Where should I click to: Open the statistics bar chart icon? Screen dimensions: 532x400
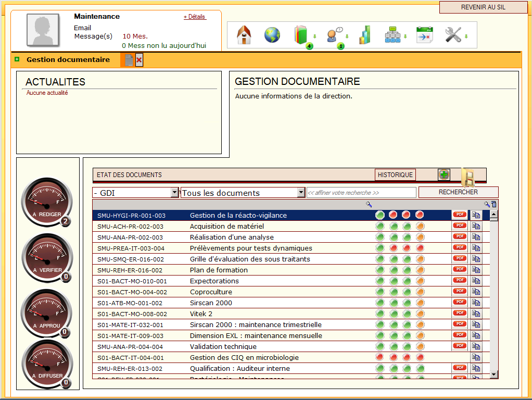coord(364,35)
